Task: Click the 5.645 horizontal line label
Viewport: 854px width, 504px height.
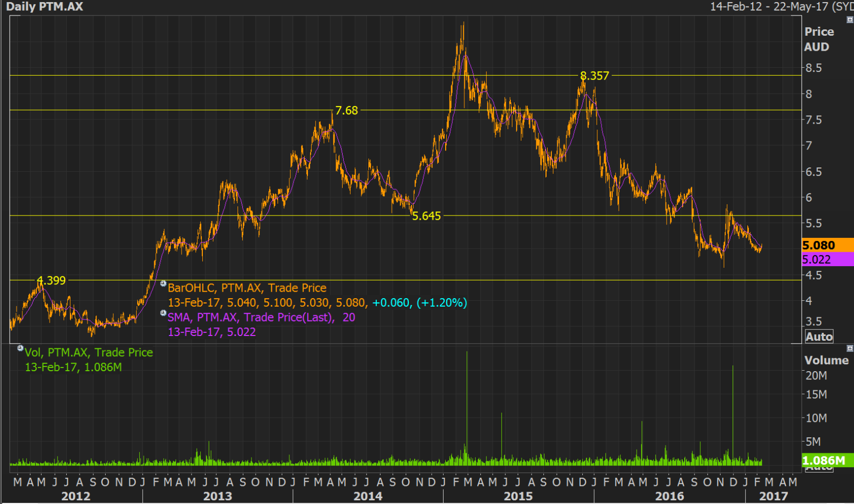Action: pyautogui.click(x=426, y=216)
